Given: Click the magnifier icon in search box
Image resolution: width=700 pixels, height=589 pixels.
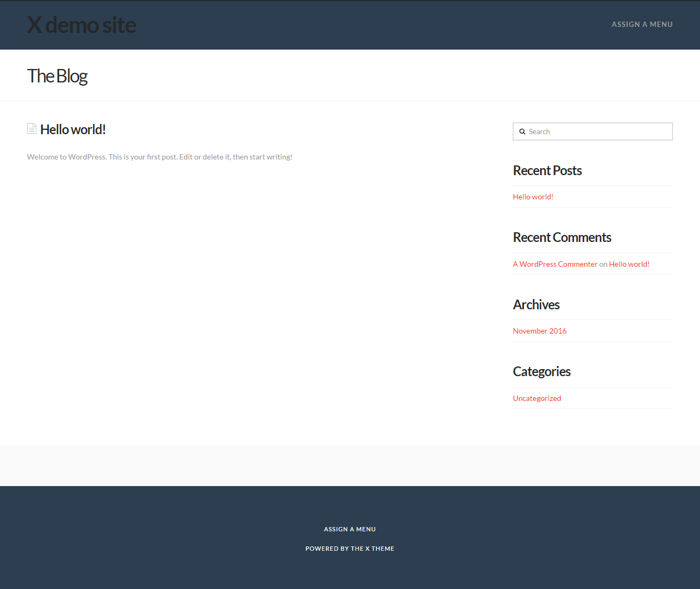Looking at the screenshot, I should pyautogui.click(x=522, y=131).
